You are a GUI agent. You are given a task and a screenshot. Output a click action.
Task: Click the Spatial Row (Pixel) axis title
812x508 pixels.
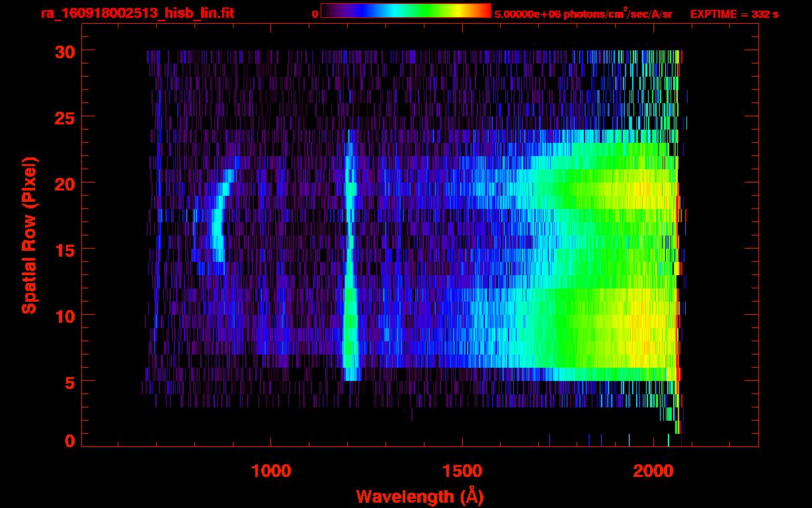pyautogui.click(x=29, y=235)
